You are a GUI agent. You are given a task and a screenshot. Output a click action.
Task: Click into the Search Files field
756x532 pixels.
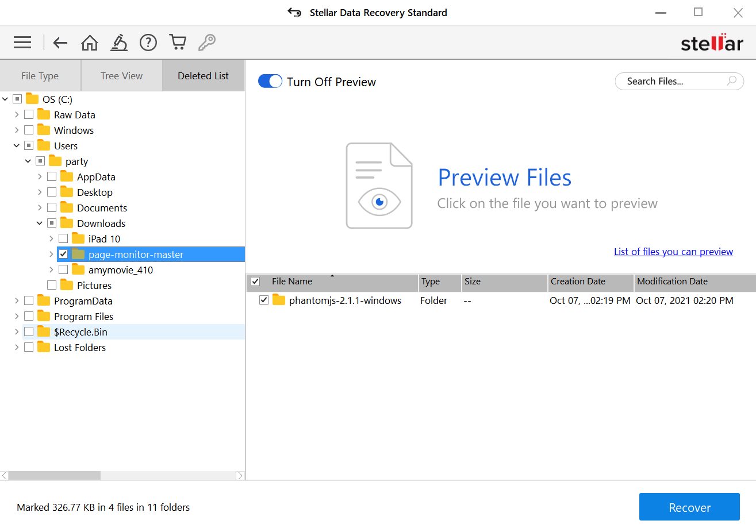pyautogui.click(x=680, y=81)
